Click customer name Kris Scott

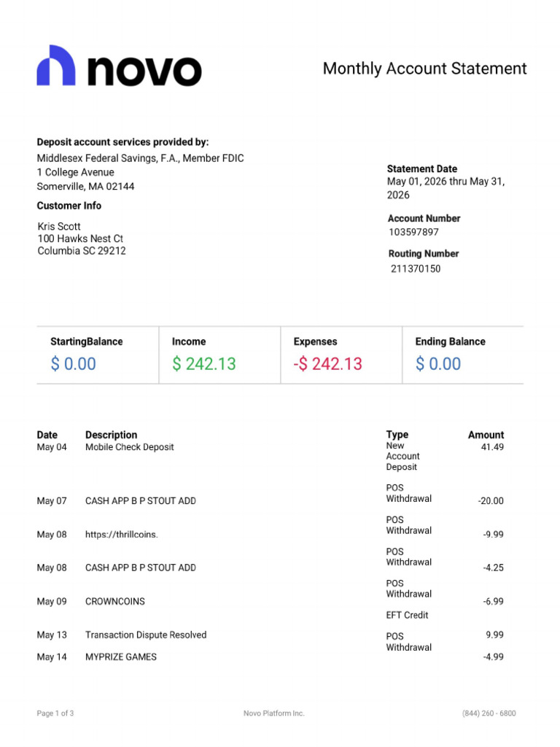click(x=59, y=226)
